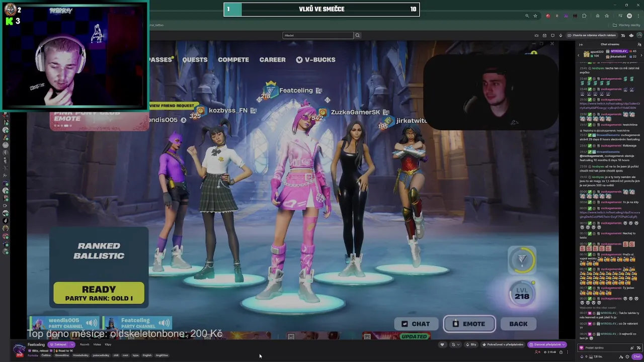Toggle the follow heart button

(x=442, y=344)
